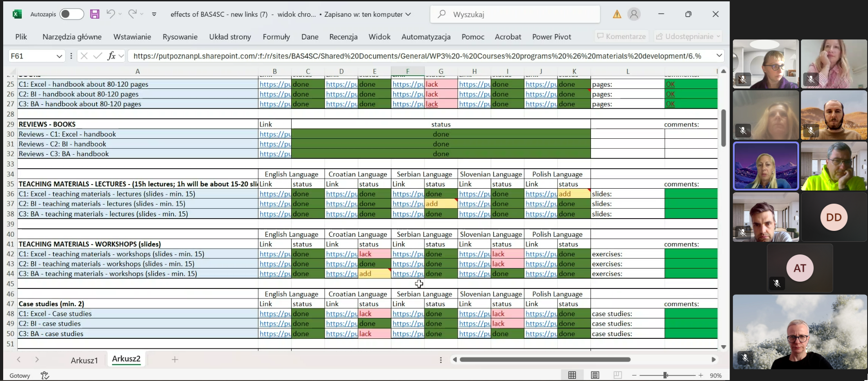Open the Wstawianie ribbon tab
Viewport: 868px width, 381px height.
click(x=132, y=37)
